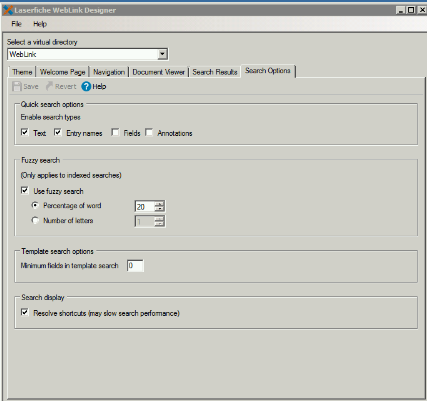
Task: Click the Revert arrow icon
Action: (x=49, y=86)
